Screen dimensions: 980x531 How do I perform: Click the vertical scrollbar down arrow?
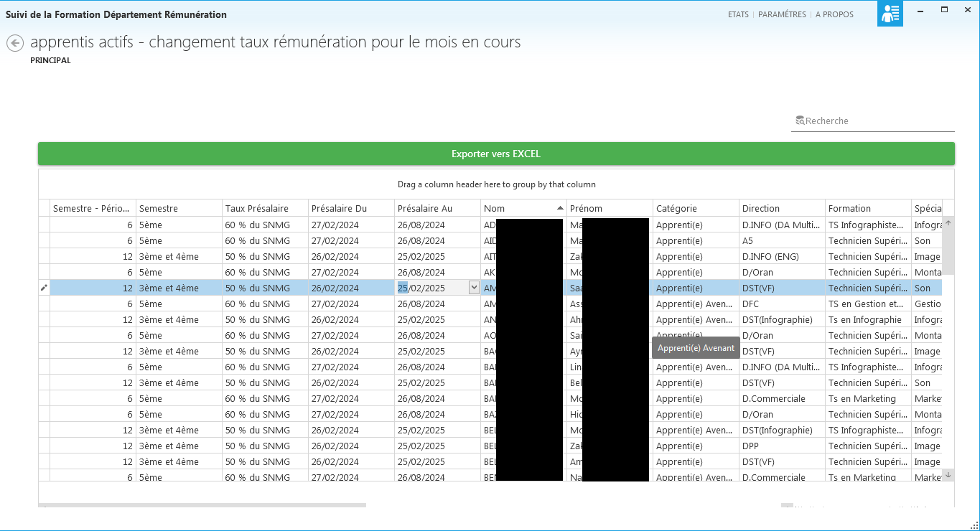point(948,474)
